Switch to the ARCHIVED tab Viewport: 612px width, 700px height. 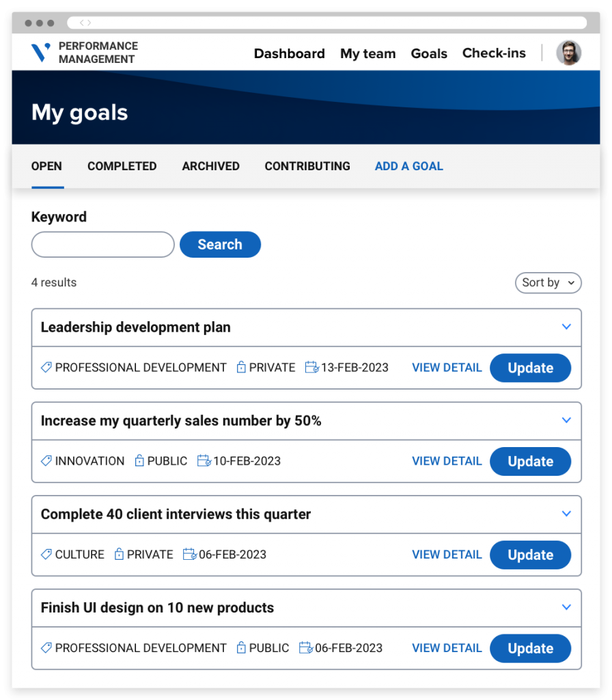coord(210,166)
